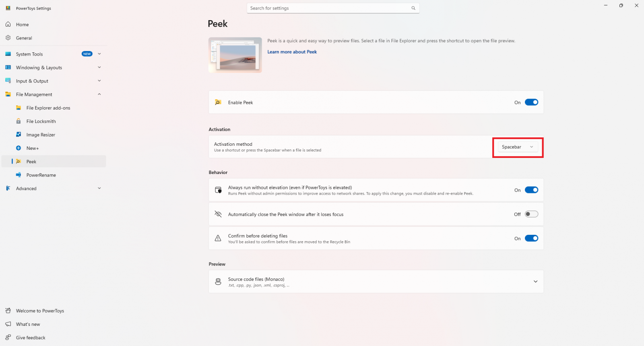
Task: Toggle Confirm before deleting files off
Action: tap(531, 238)
